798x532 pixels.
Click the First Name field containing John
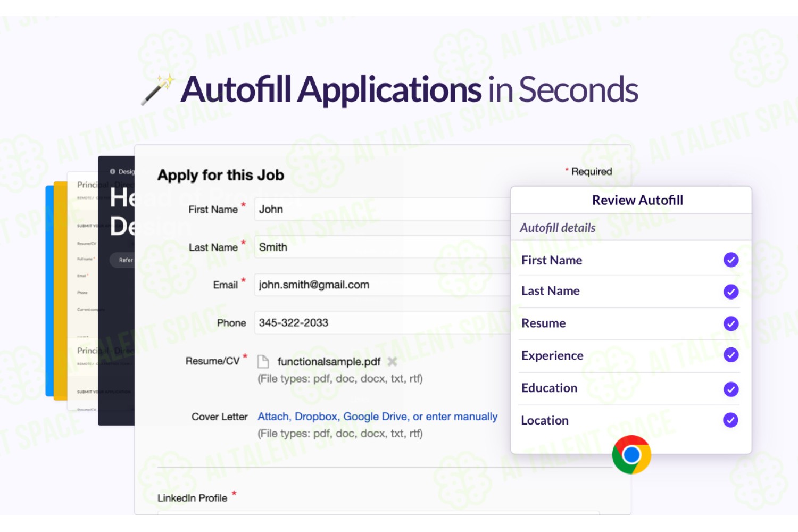(x=382, y=209)
